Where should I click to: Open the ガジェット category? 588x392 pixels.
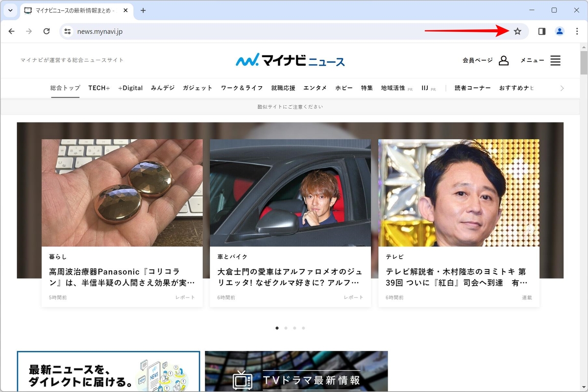pyautogui.click(x=197, y=88)
